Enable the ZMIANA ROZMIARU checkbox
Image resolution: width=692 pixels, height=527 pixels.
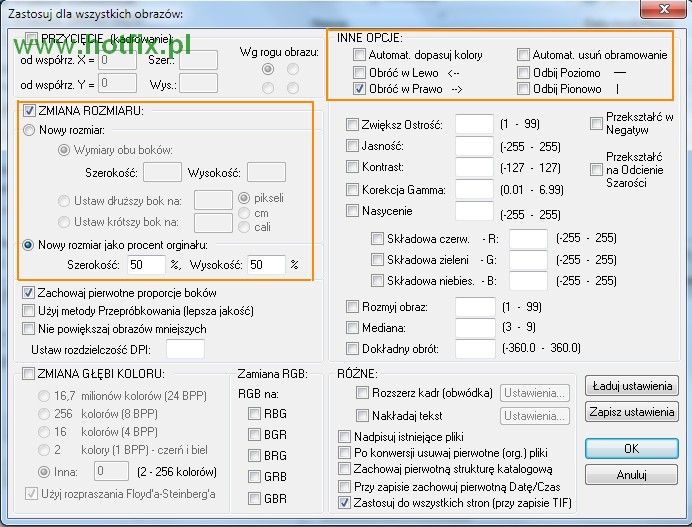click(x=30, y=110)
